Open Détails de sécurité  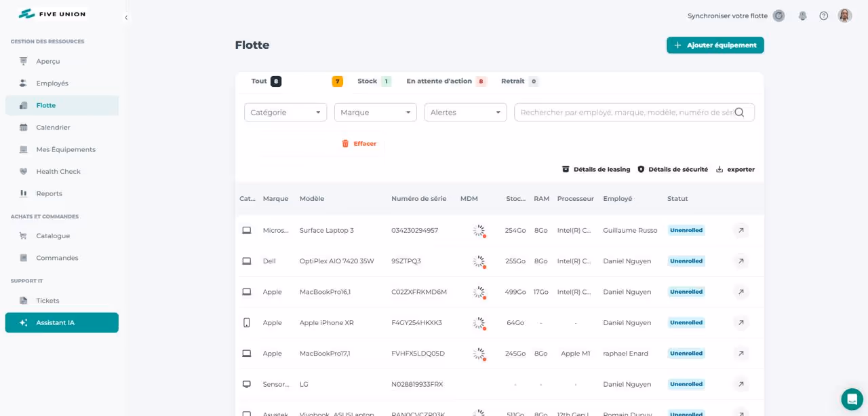point(673,170)
